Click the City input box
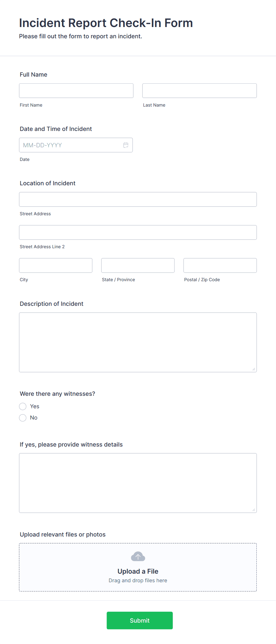Image resolution: width=276 pixels, height=644 pixels. [x=55, y=265]
